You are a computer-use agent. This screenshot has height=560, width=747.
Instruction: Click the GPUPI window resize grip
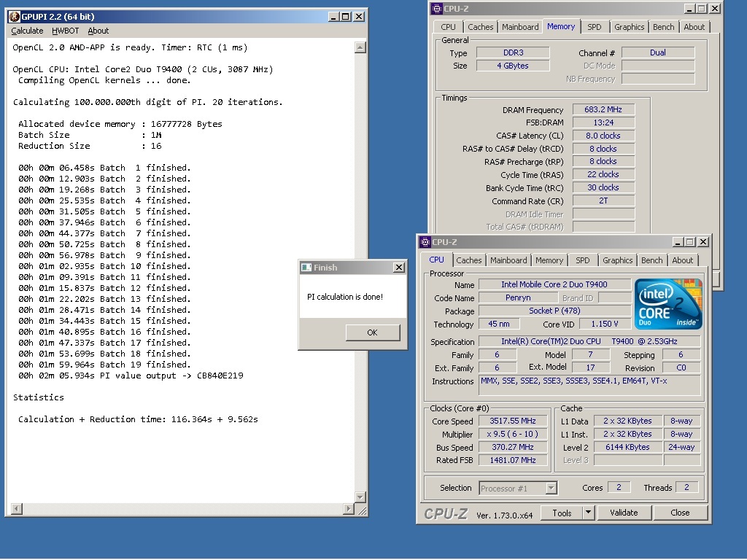pyautogui.click(x=362, y=510)
